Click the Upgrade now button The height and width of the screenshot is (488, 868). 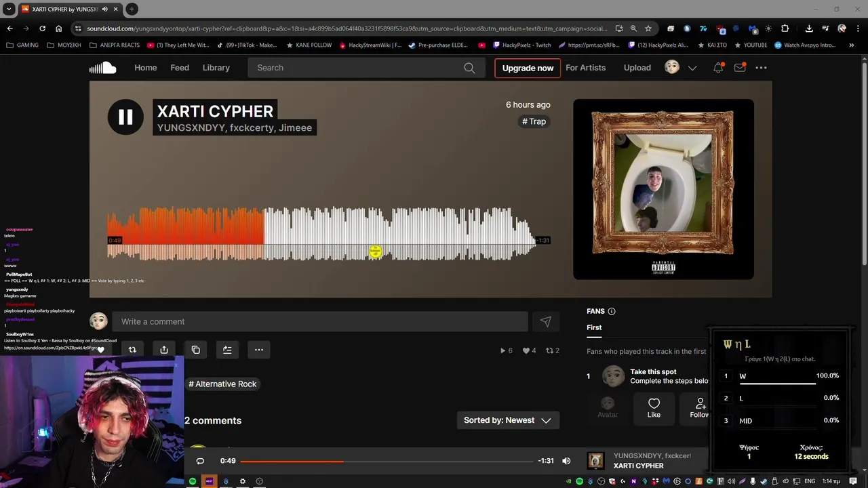pyautogui.click(x=528, y=68)
